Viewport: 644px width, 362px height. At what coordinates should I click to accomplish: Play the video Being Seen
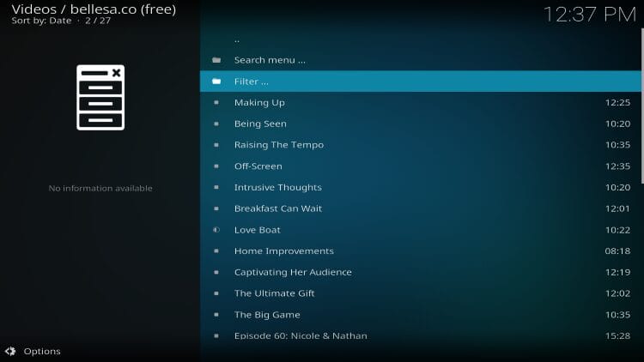click(260, 124)
